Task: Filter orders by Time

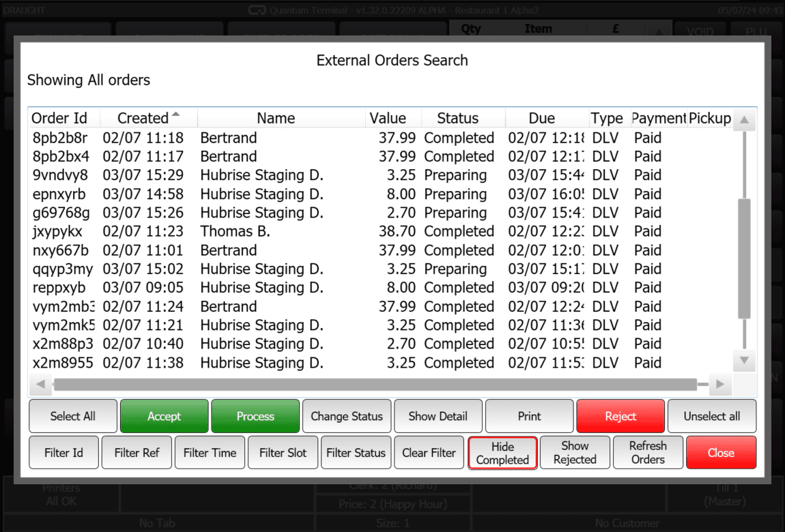Action: (210, 452)
